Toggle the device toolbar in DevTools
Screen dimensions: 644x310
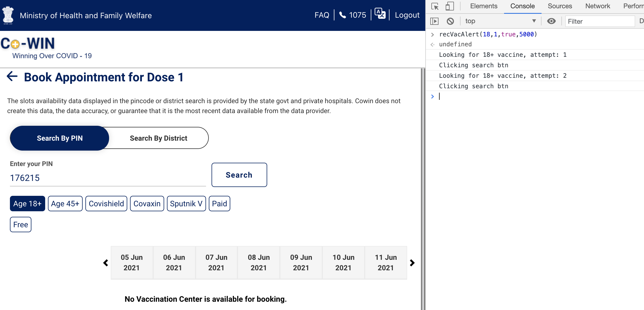click(x=450, y=6)
